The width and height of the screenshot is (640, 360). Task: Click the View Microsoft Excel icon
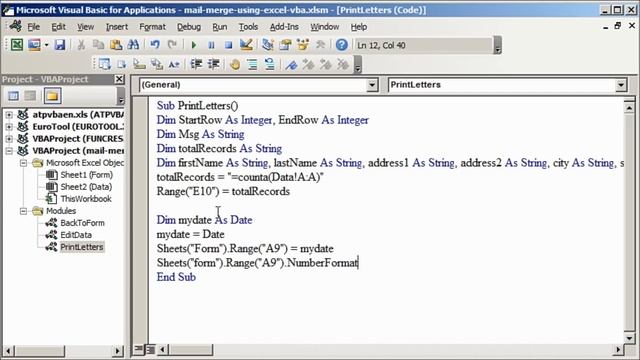pos(17,44)
